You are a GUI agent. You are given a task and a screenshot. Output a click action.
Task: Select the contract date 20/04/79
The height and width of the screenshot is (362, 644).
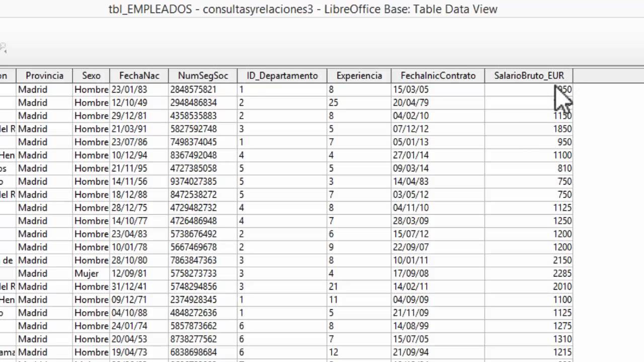tap(438, 103)
